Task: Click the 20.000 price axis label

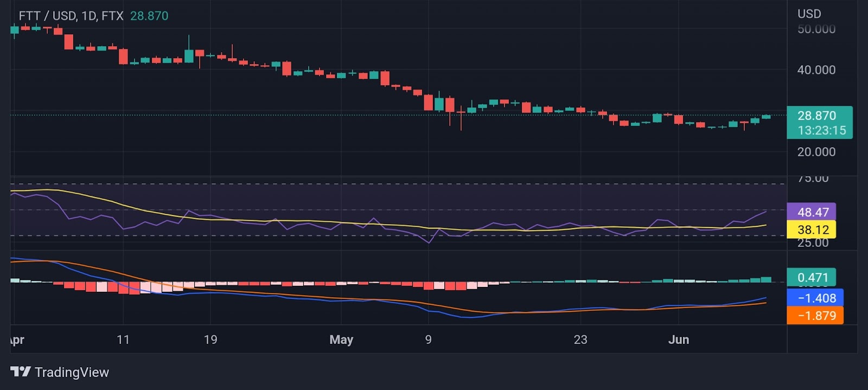Action: pyautogui.click(x=816, y=152)
